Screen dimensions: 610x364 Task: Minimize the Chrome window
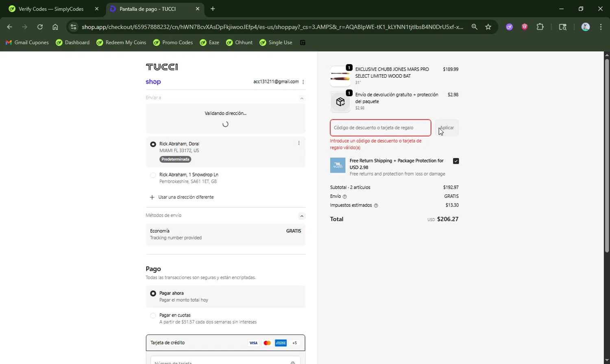(562, 9)
